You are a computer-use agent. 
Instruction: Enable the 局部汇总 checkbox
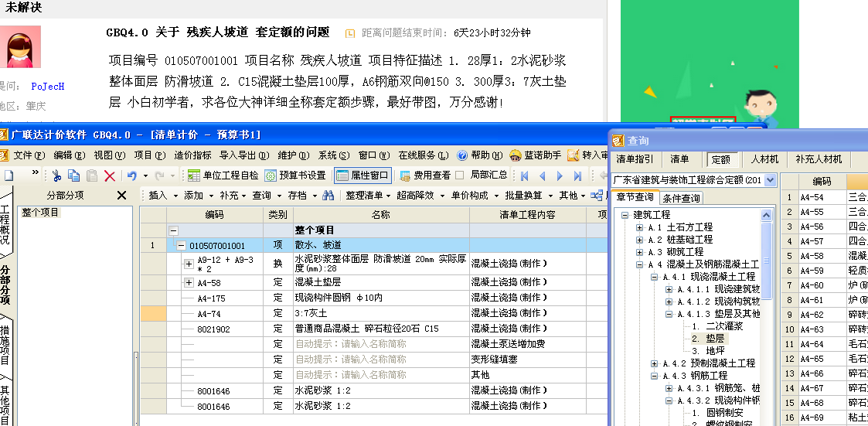[459, 175]
